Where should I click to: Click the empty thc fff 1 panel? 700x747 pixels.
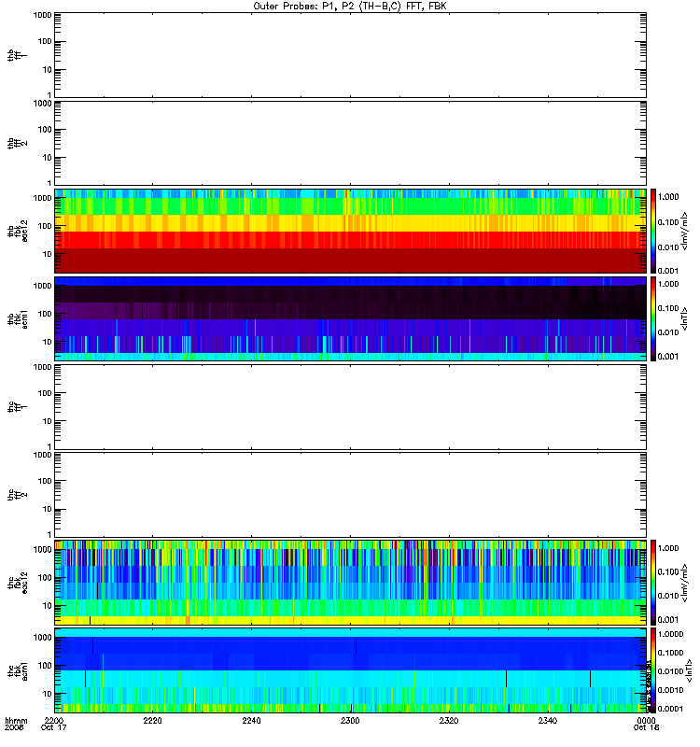(x=350, y=407)
